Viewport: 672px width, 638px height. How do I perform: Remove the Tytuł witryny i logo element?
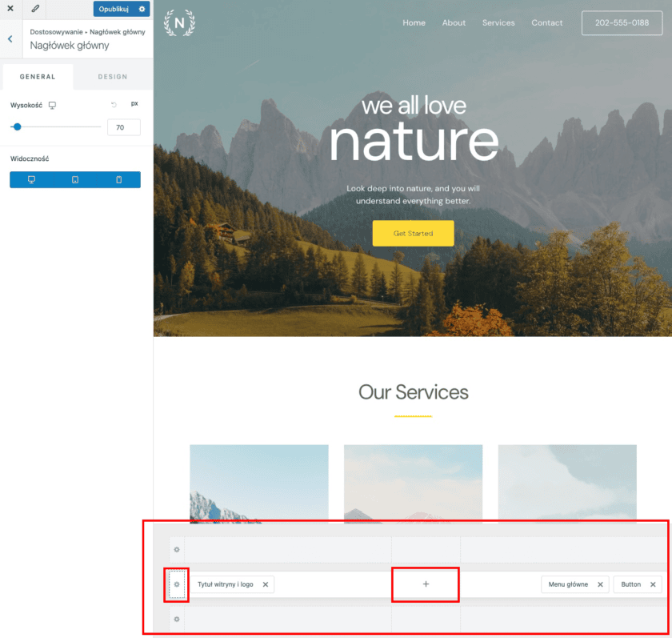(x=266, y=584)
